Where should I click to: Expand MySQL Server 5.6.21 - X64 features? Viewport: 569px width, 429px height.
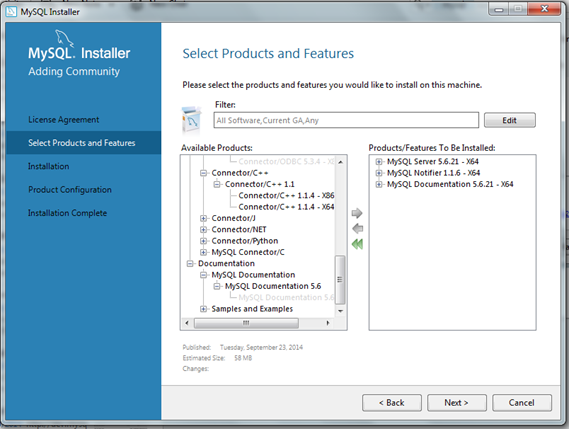379,162
